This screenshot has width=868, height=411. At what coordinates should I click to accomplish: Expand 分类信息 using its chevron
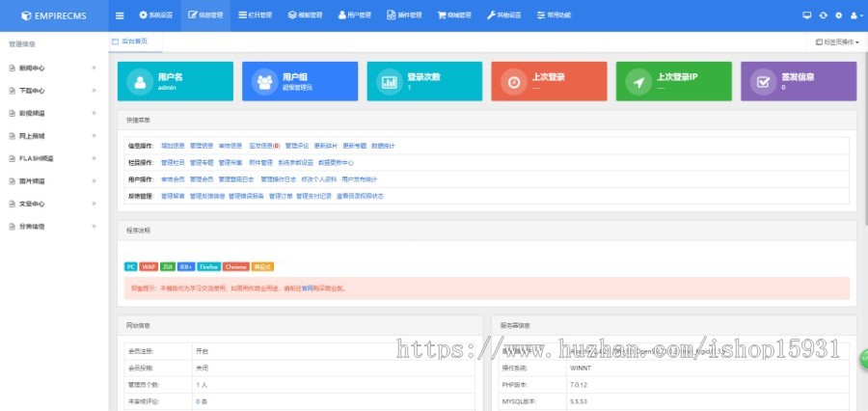94,226
